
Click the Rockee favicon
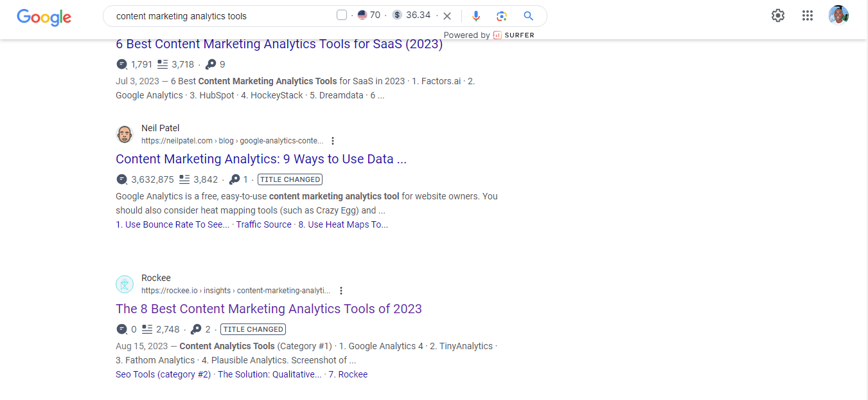(125, 284)
